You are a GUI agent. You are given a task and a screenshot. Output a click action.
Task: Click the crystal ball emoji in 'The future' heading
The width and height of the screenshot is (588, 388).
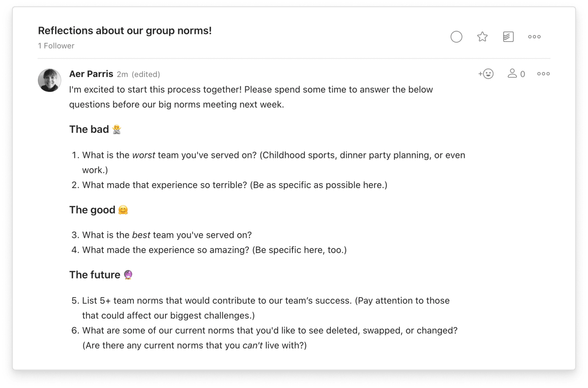[x=128, y=275]
